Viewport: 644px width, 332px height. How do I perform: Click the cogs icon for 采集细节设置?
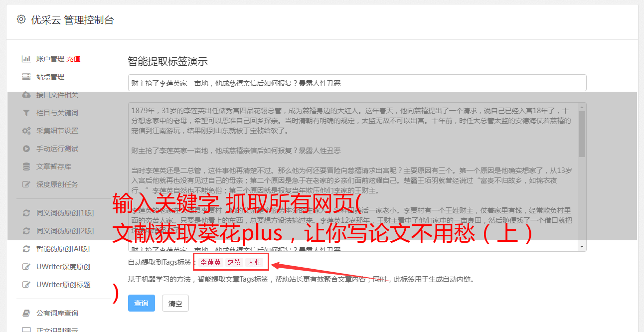click(x=26, y=131)
